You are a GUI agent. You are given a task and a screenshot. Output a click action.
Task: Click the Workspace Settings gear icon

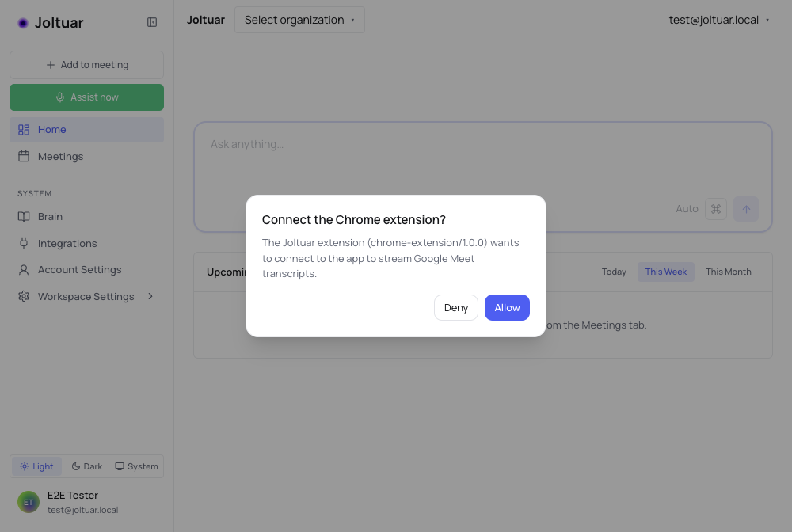[x=24, y=296]
